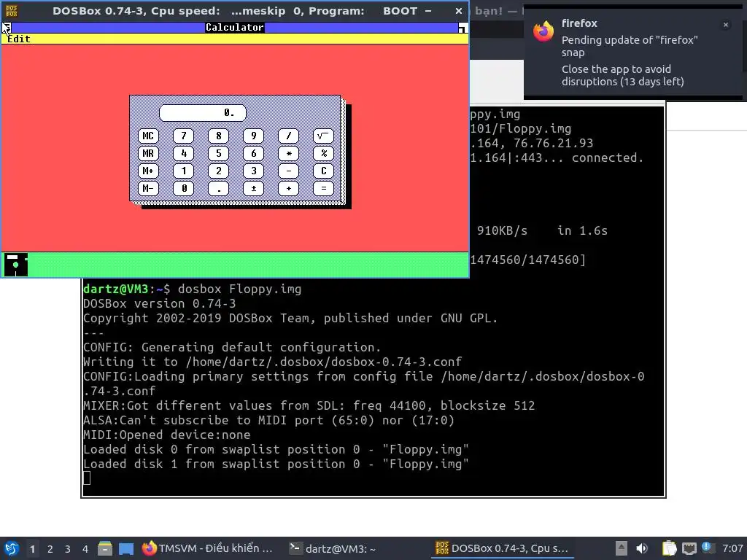Switch to workspace 2
The image size is (747, 560).
pos(50,549)
